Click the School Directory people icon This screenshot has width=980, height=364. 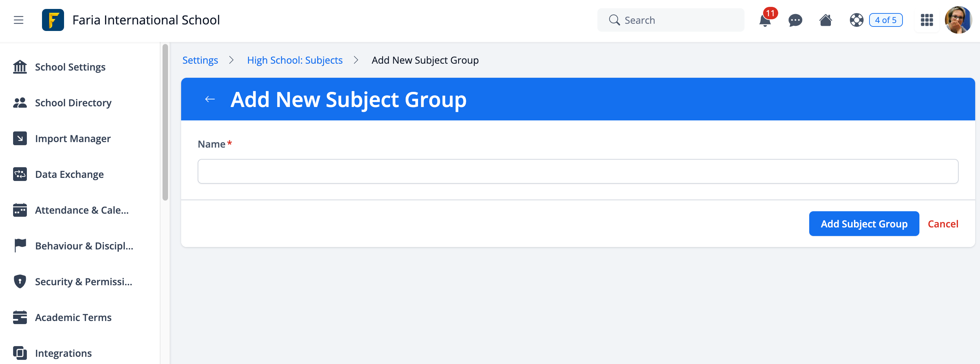click(x=20, y=103)
